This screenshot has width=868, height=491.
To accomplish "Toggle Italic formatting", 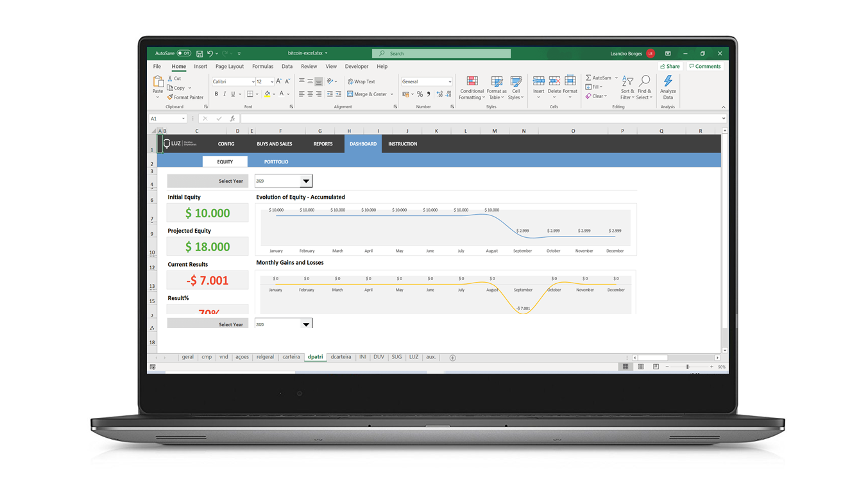I will (224, 94).
